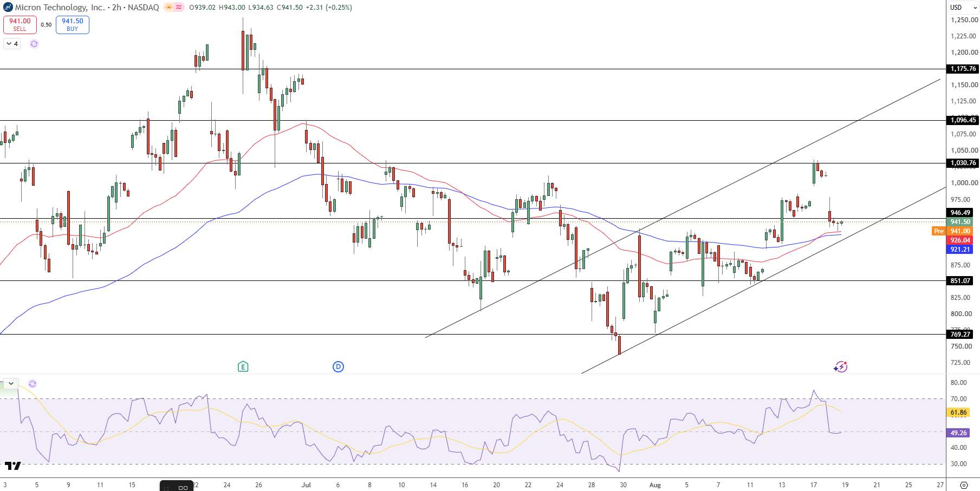Click the SELL 941.00 button

tap(20, 25)
